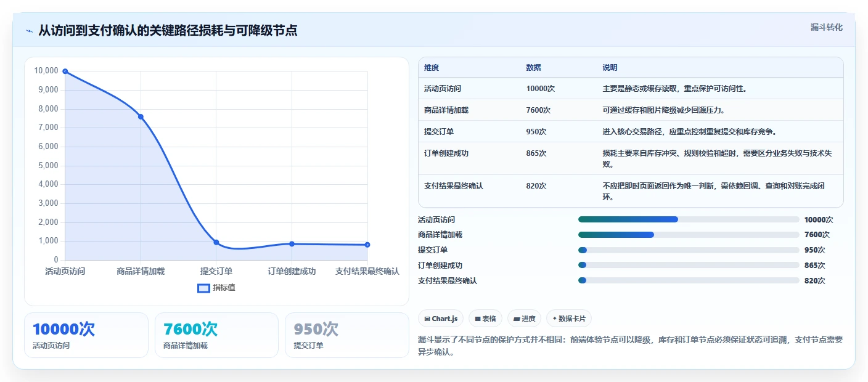
Task: Click the 商品详情加载 progress bar
Action: [689, 235]
